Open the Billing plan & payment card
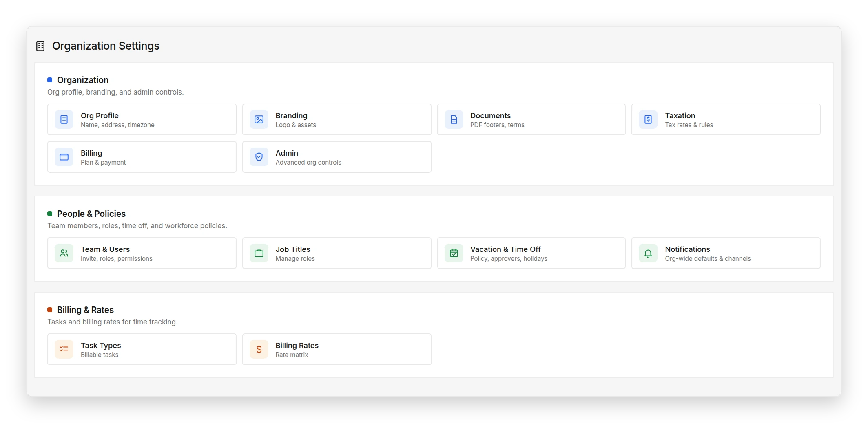 click(x=142, y=157)
